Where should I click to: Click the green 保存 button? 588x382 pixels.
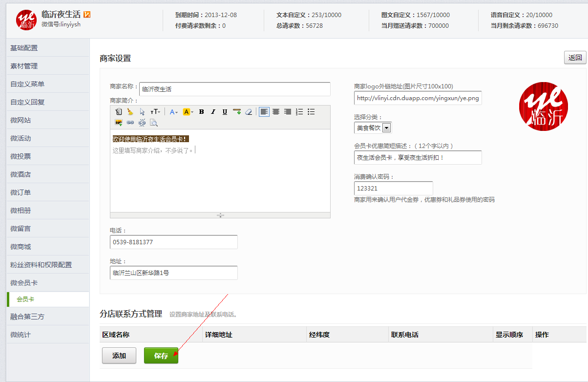(161, 356)
